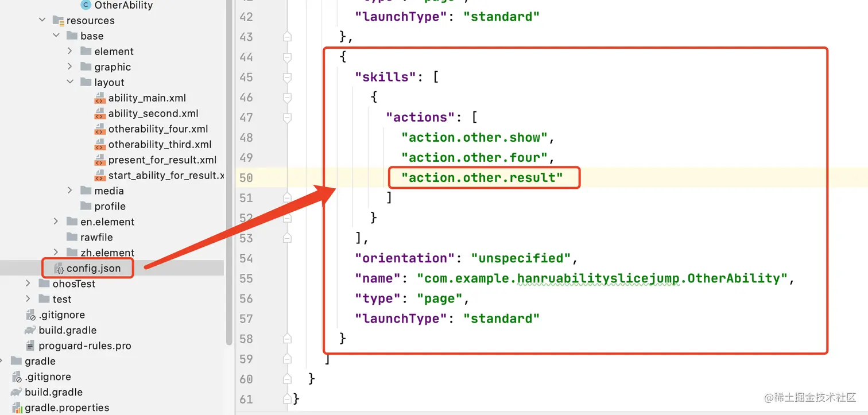Open ability_main.xml in the layout folder
This screenshot has width=868, height=415.
click(147, 98)
